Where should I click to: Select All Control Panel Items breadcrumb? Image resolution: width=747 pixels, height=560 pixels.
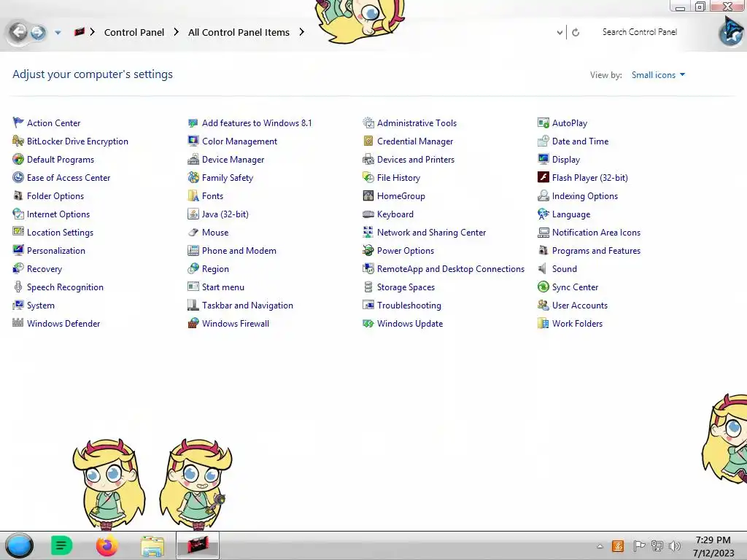click(239, 32)
